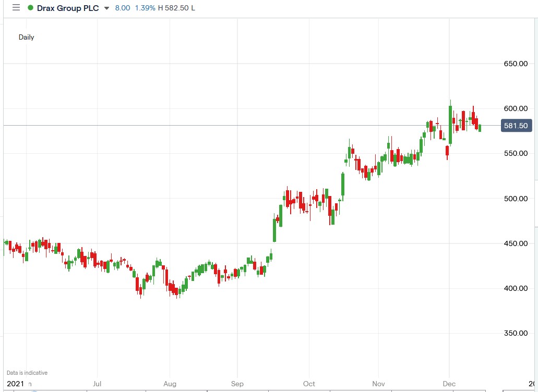Click the Drax Group PLC title
The image size is (538, 392).
coord(69,8)
